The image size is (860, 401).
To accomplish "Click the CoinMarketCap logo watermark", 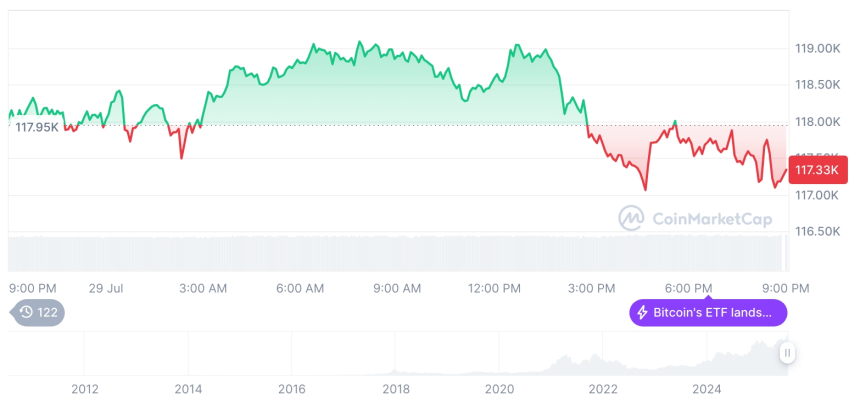I will point(631,218).
